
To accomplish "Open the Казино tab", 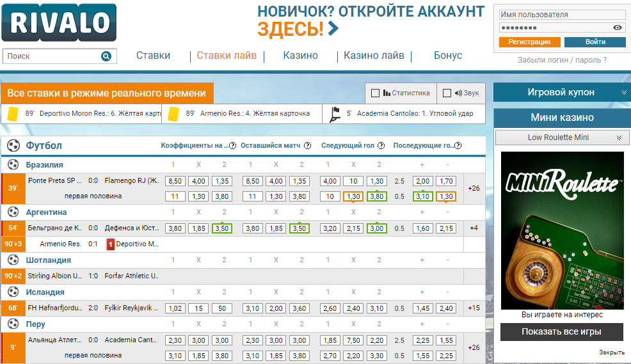I will pos(300,56).
